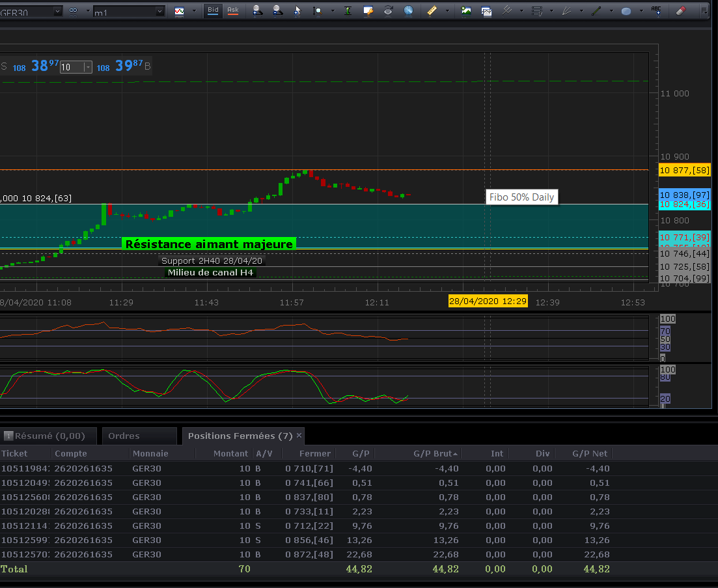Viewport: 718px width, 588px height.
Task: Select the eraser tool in toolbar
Action: click(x=680, y=10)
